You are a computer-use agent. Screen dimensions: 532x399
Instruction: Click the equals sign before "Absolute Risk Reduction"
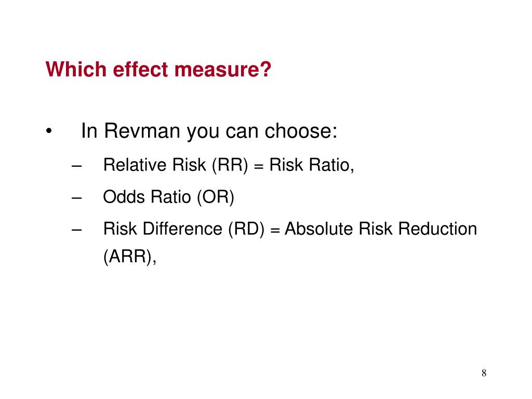275,230
